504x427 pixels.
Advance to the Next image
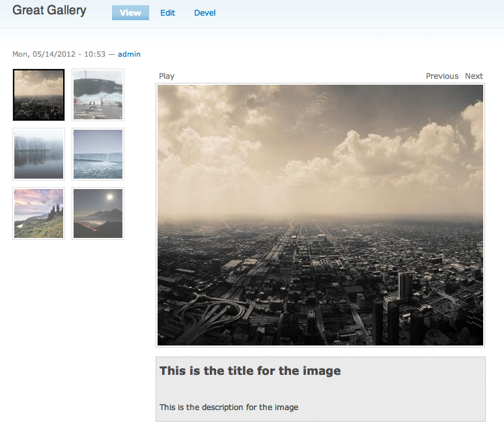(474, 76)
